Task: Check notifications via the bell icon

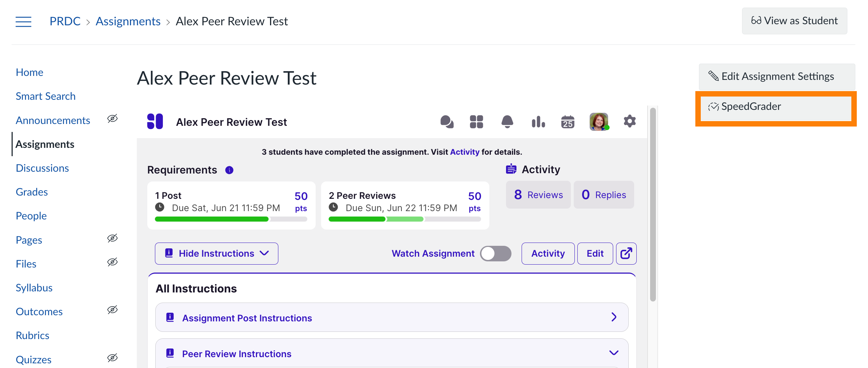Action: (x=507, y=122)
